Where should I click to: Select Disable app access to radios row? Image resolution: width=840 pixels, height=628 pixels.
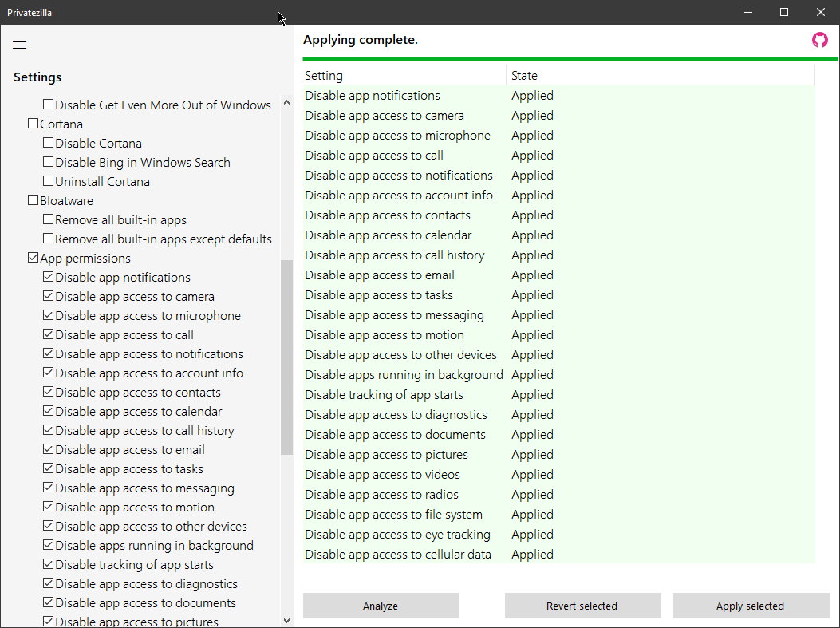381,495
